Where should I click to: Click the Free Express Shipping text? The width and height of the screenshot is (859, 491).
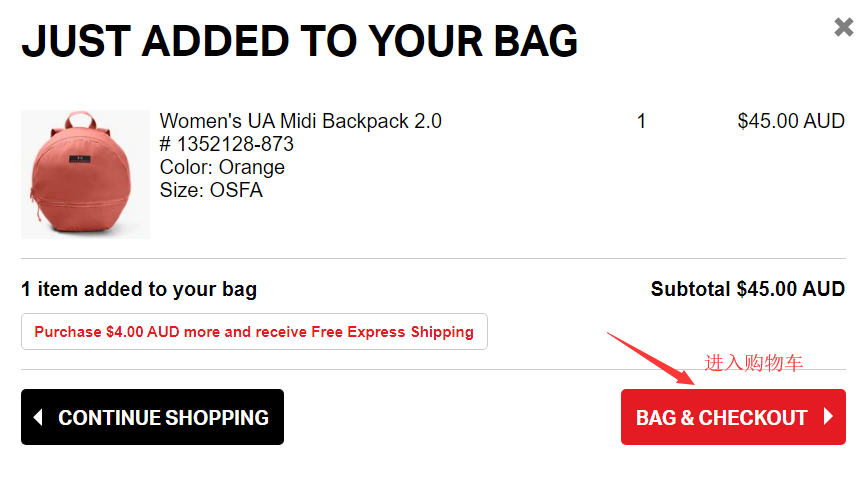point(392,332)
